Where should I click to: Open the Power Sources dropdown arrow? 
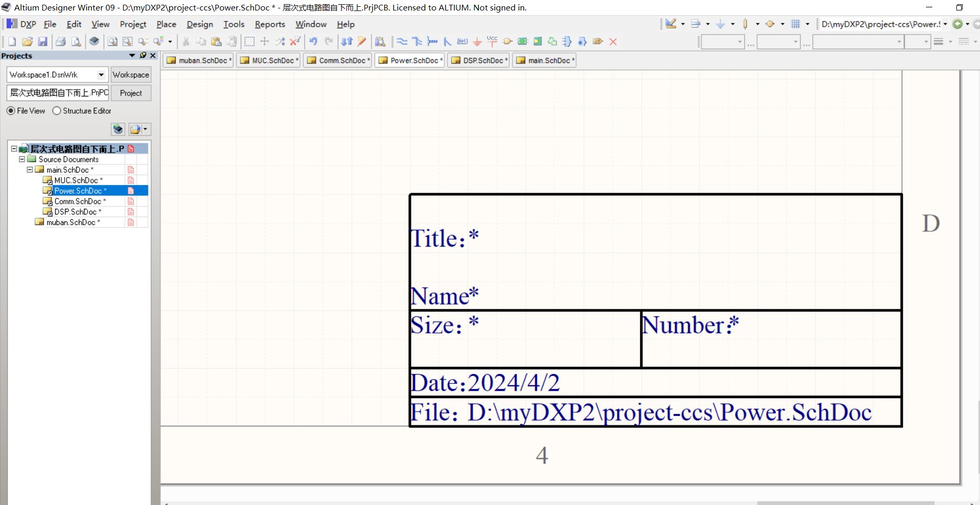(x=732, y=24)
